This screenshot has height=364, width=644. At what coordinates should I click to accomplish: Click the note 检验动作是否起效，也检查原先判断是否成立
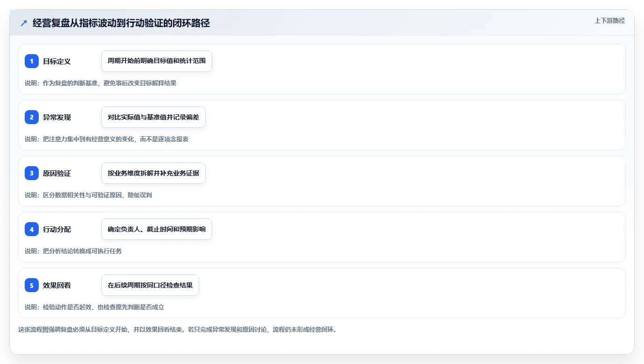(x=95, y=307)
